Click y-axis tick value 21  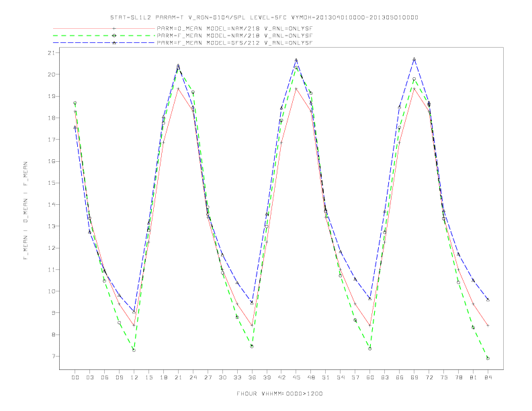(51, 52)
